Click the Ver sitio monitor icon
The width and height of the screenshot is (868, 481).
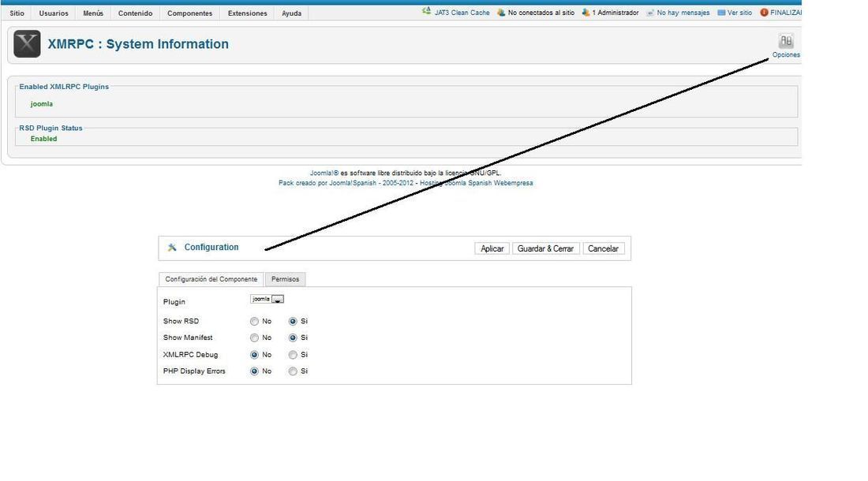(721, 12)
